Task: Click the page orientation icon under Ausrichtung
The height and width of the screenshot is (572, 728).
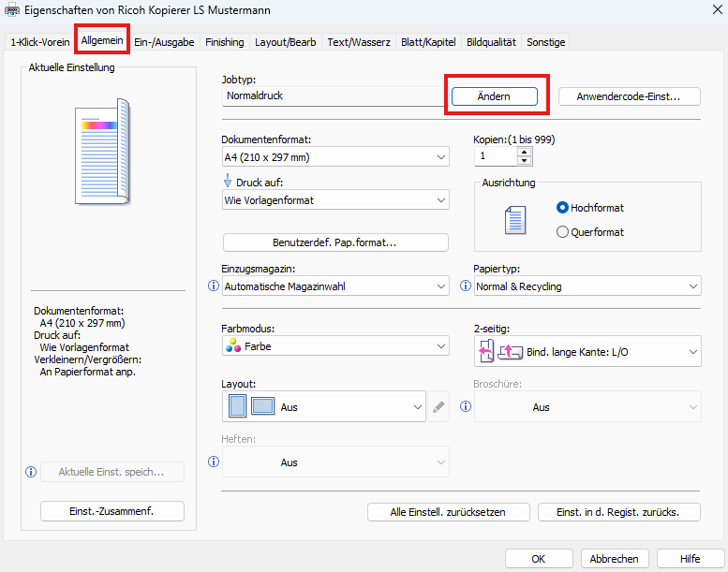Action: (x=516, y=220)
